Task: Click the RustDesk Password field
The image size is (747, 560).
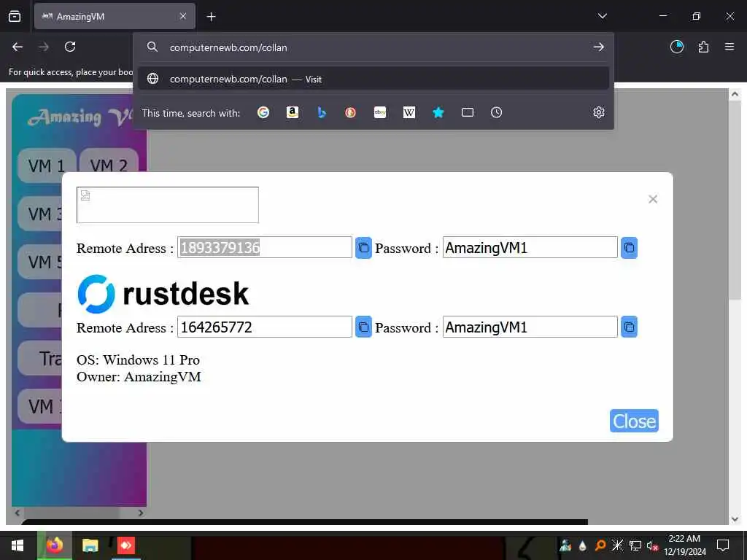Action: 530,327
